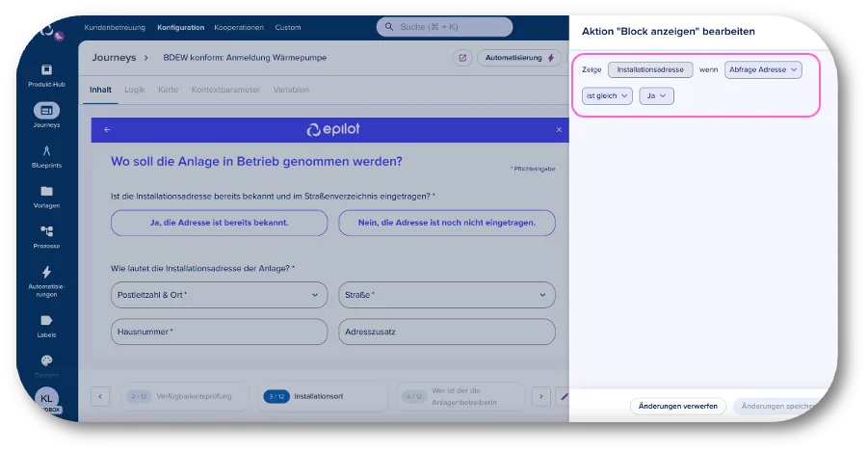Click panel title 'Aktion "Block anzeigen" bearbeiten'

[x=669, y=32]
